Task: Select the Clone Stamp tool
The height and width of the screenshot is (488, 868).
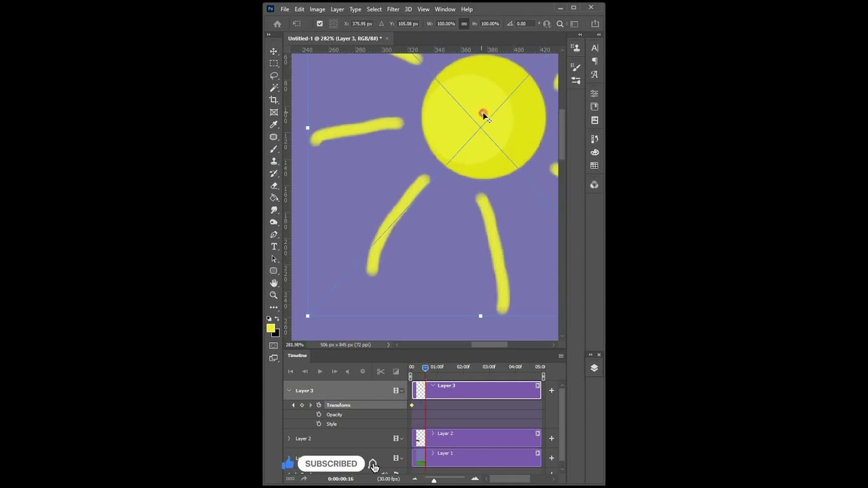Action: click(274, 161)
